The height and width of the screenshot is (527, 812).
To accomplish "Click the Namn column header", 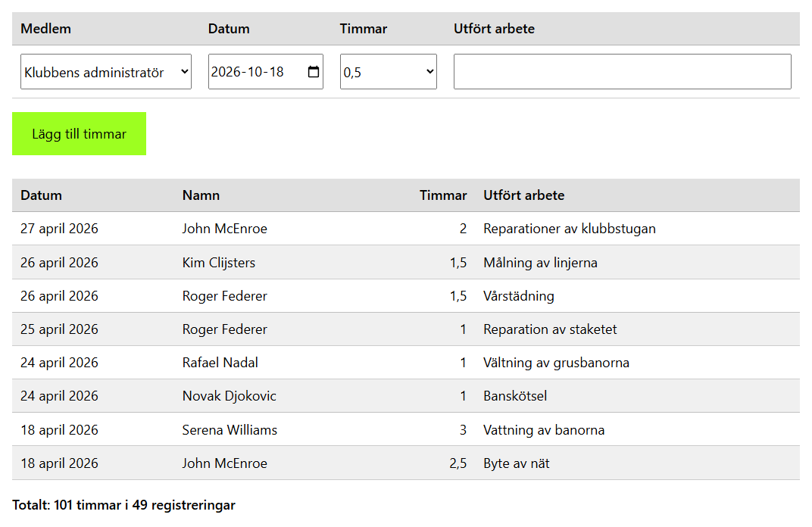I will tap(201, 195).
